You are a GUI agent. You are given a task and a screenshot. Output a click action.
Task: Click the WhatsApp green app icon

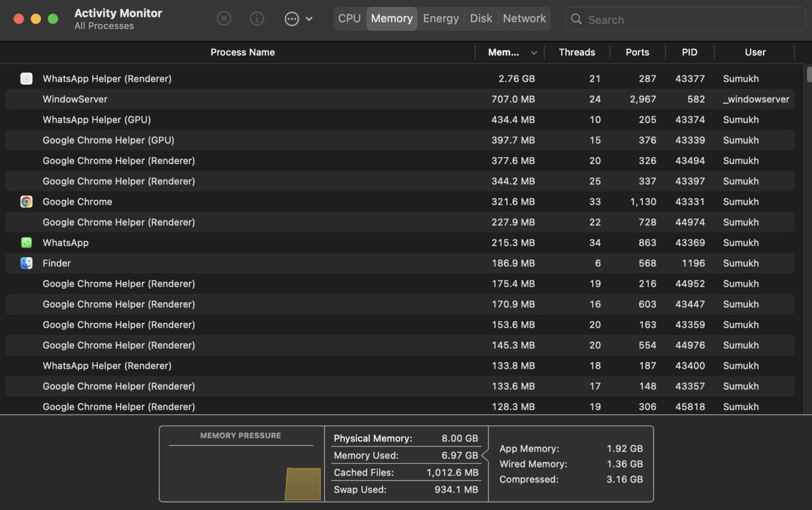point(26,243)
